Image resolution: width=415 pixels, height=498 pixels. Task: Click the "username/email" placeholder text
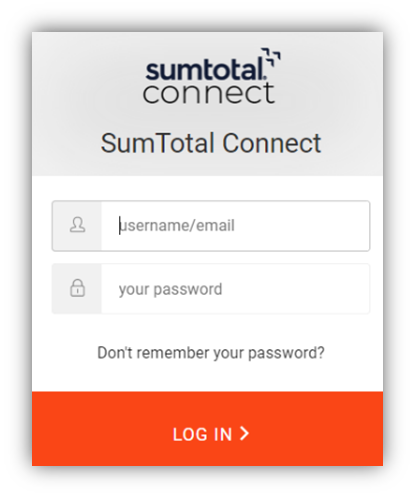point(177,226)
